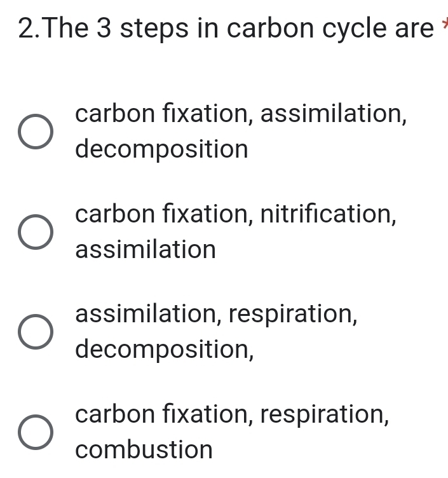Screen dimensions: 448x478
Task: Click the word 'combustion' in the last option
Action: tap(144, 449)
